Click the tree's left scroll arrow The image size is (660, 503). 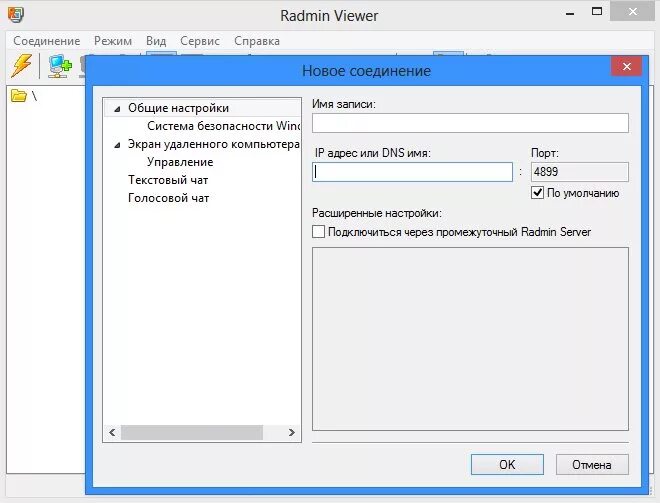112,432
